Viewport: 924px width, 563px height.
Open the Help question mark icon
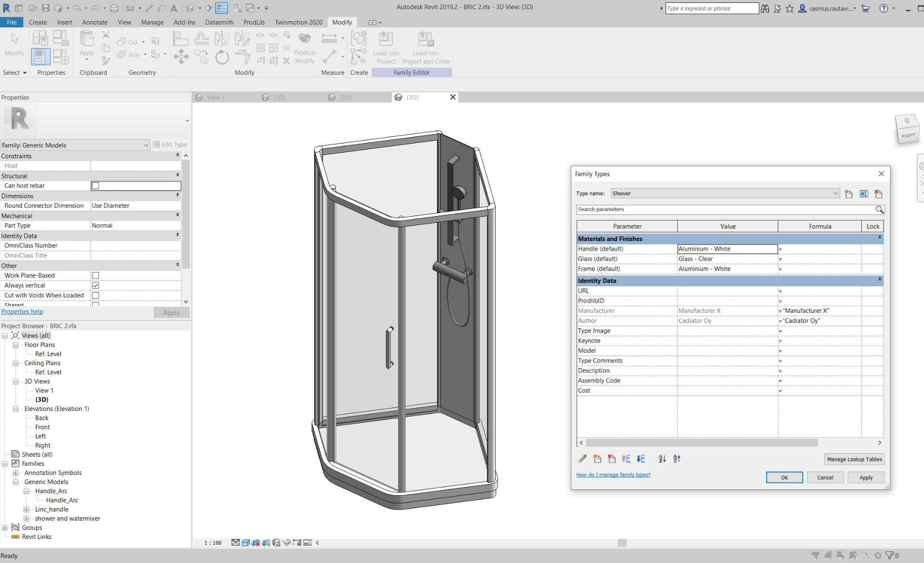pyautogui.click(x=884, y=8)
